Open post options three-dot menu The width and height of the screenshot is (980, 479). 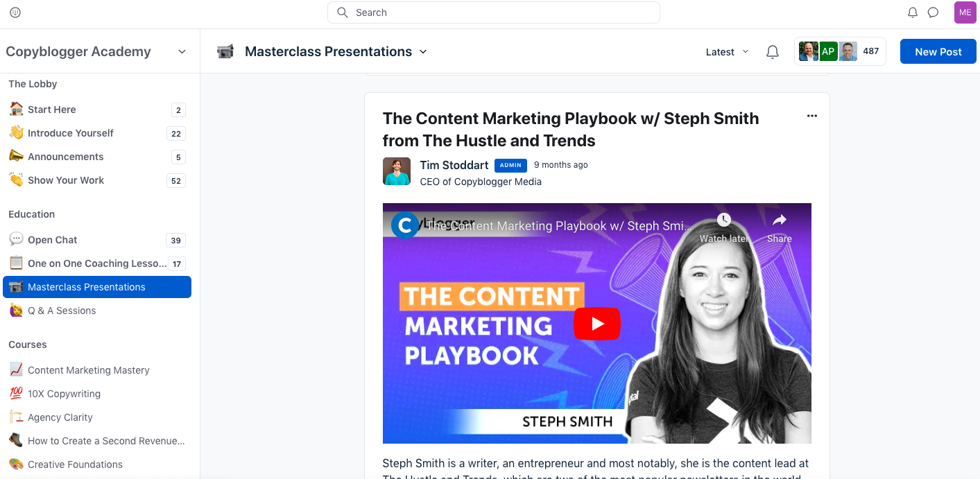click(812, 116)
